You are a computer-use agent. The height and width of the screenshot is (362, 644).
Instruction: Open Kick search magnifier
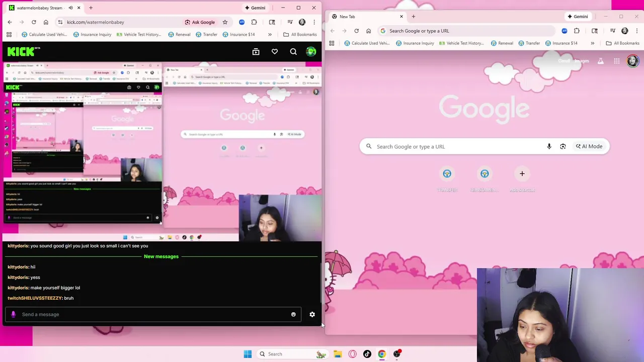click(x=293, y=52)
